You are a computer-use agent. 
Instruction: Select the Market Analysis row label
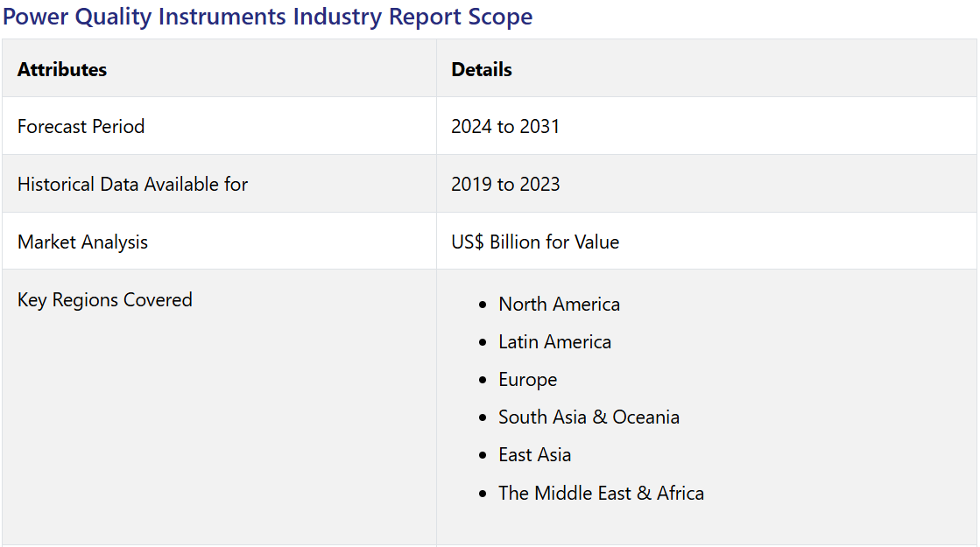pos(82,242)
